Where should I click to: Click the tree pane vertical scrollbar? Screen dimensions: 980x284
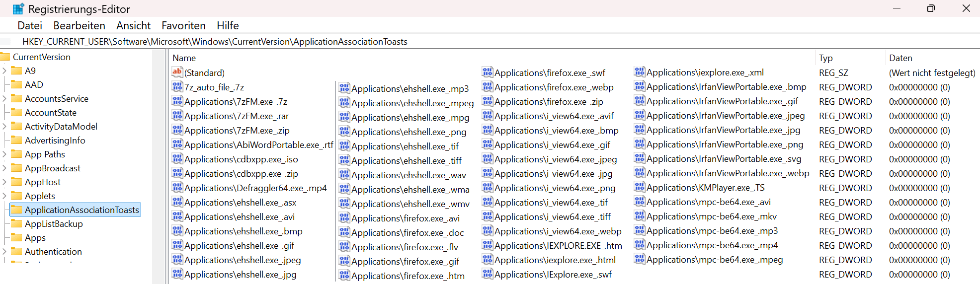159,166
